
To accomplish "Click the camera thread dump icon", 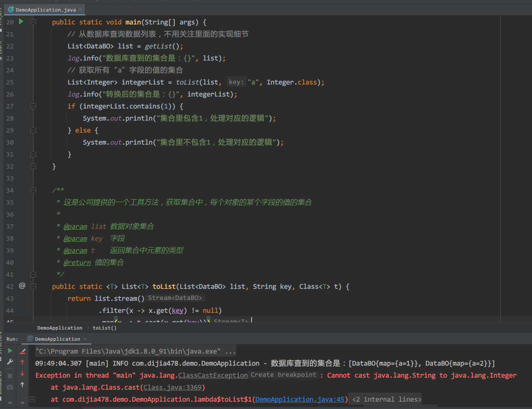I will pyautogui.click(x=10, y=387).
